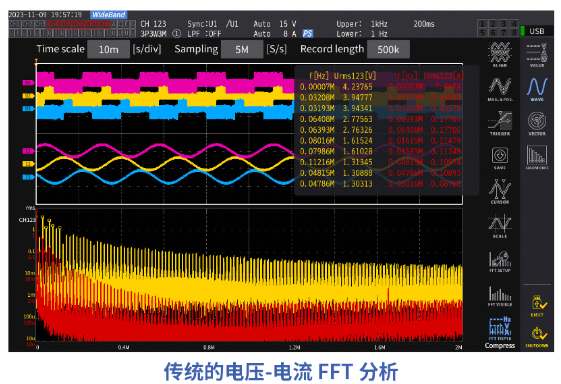Open the VECTOR display screen

537,123
